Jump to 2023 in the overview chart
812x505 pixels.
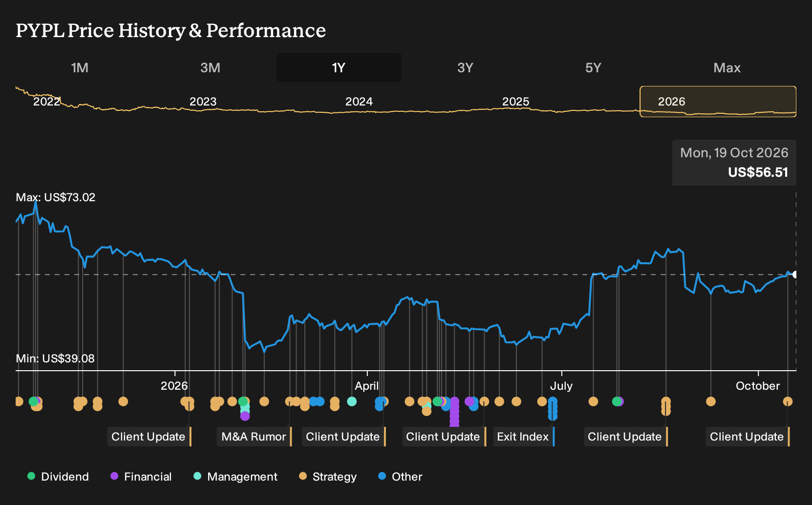coord(203,102)
